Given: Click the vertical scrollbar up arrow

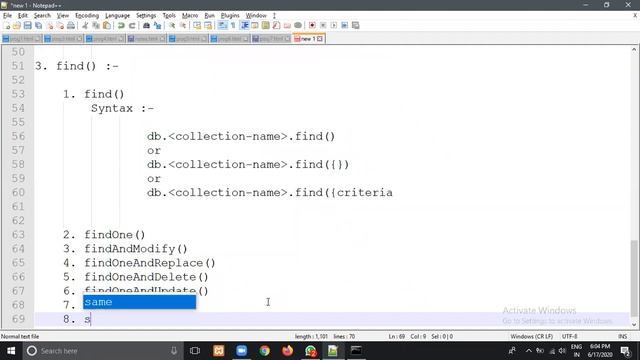Looking at the screenshot, I should (634, 50).
